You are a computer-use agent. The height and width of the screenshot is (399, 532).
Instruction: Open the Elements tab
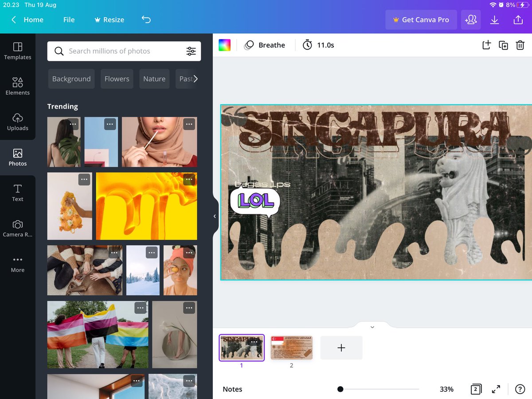tap(18, 86)
